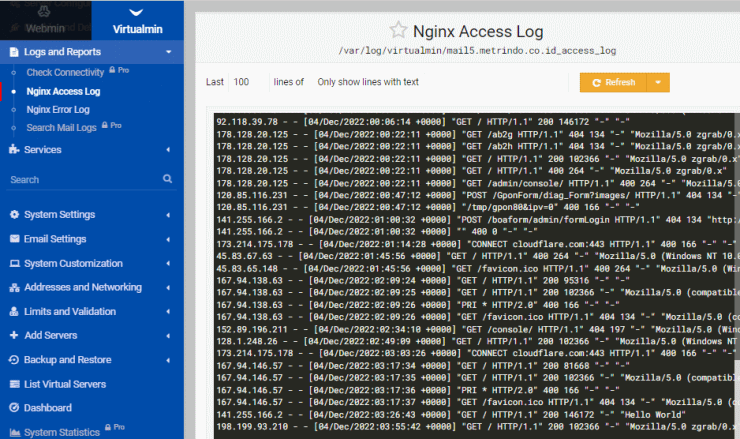Viewport: 740px width, 439px height.
Task: Click the magnifier search icon
Action: (168, 179)
